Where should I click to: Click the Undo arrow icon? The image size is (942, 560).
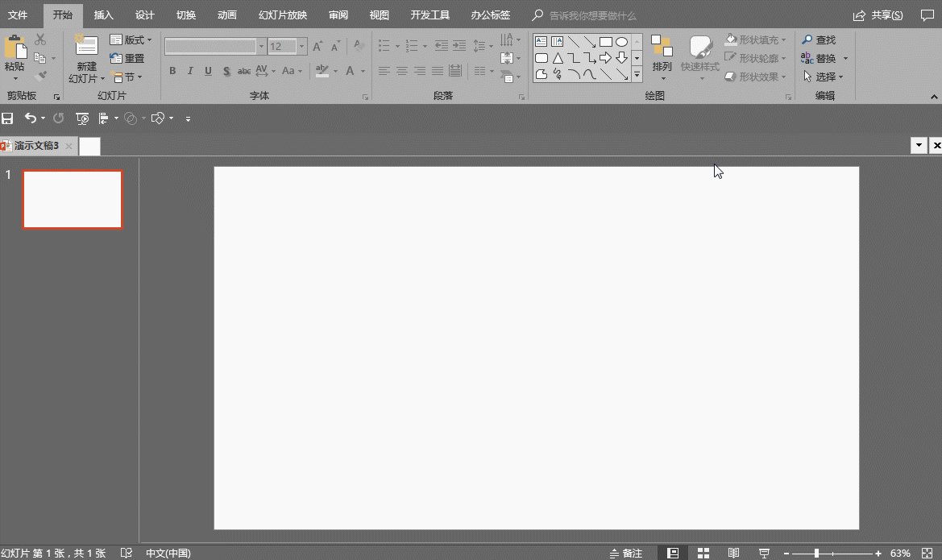tap(30, 118)
